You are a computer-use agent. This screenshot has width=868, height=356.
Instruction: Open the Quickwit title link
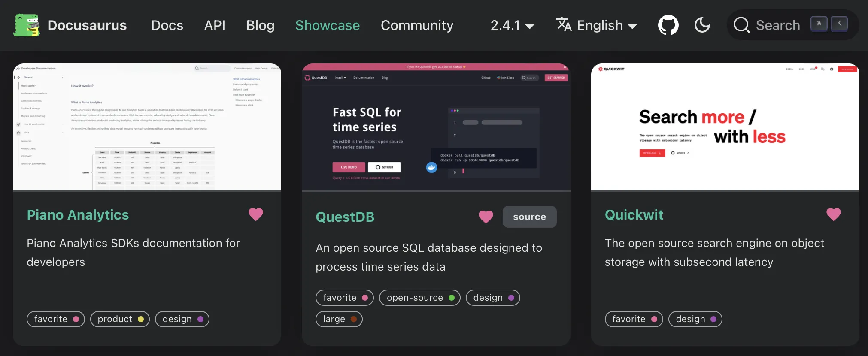(x=634, y=214)
